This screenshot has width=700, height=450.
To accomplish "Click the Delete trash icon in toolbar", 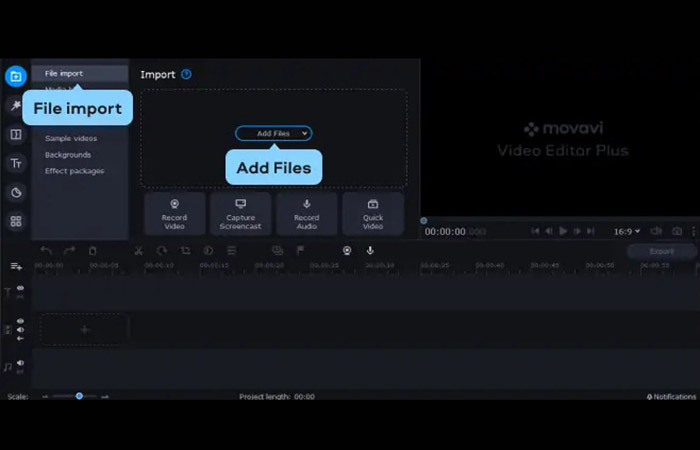I will 92,251.
